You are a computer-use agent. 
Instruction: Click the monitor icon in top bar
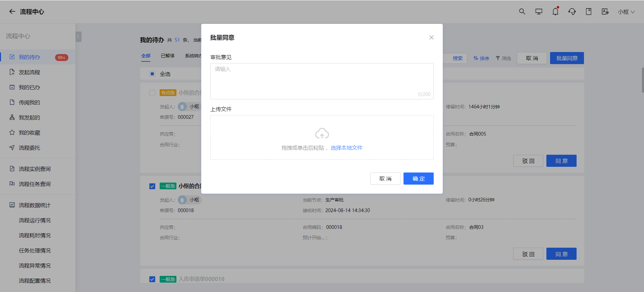[x=539, y=11]
